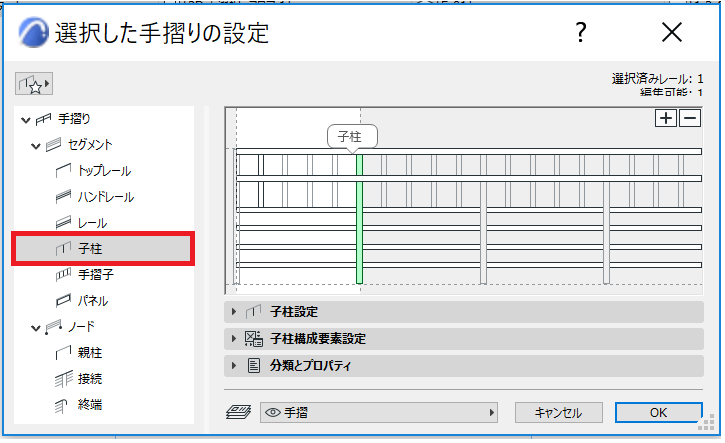Click the レール icon in tree
The width and height of the screenshot is (725, 443).
[x=63, y=222]
